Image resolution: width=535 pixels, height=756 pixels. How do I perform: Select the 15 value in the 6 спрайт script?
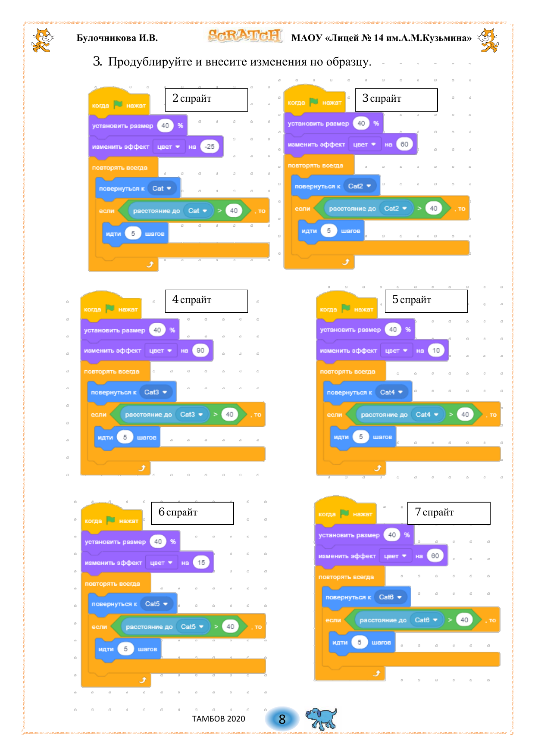(x=201, y=562)
